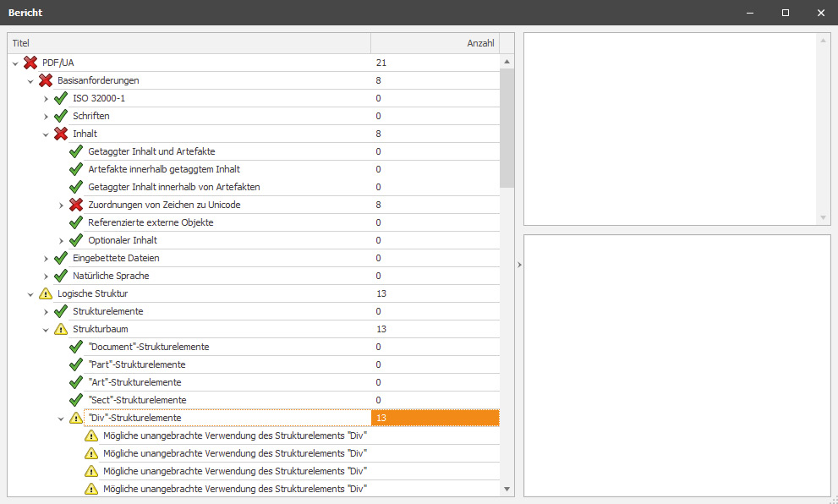Image resolution: width=838 pixels, height=504 pixels.
Task: Click the upper right detail pane
Action: pos(671,129)
